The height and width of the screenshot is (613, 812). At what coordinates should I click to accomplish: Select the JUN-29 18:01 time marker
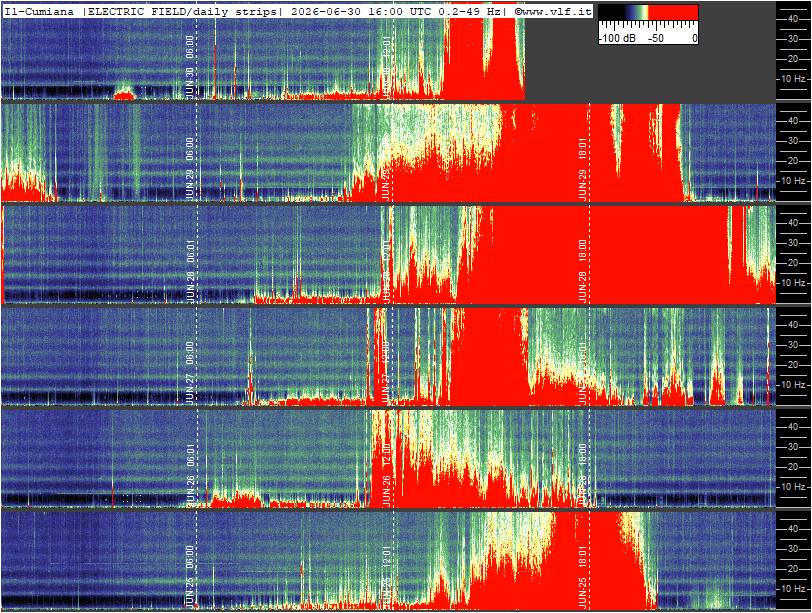tap(583, 169)
